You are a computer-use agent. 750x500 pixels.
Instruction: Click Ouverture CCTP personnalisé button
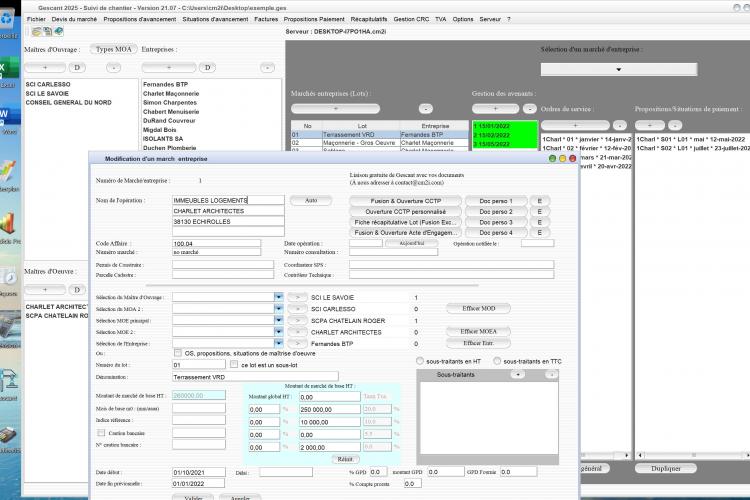(406, 211)
